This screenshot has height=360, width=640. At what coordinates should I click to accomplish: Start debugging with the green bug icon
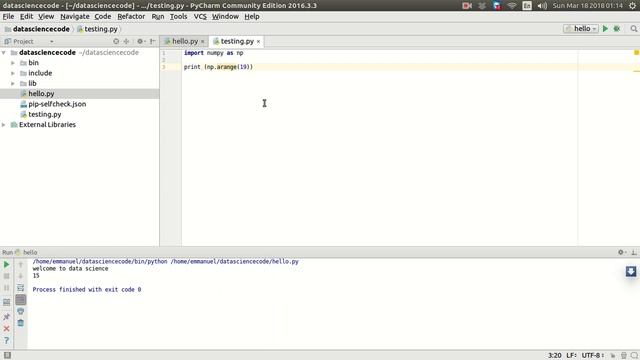click(x=617, y=29)
